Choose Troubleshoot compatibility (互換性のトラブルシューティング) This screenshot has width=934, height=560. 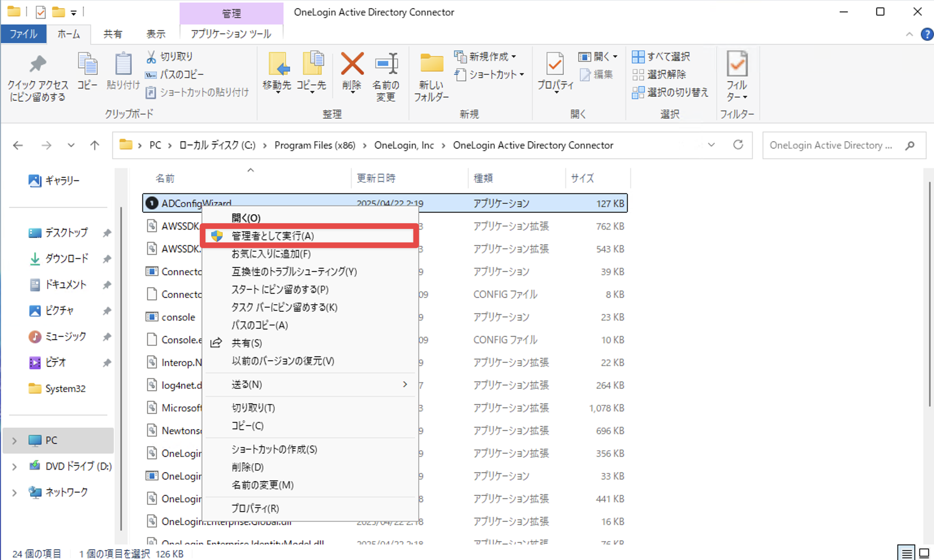309,271
